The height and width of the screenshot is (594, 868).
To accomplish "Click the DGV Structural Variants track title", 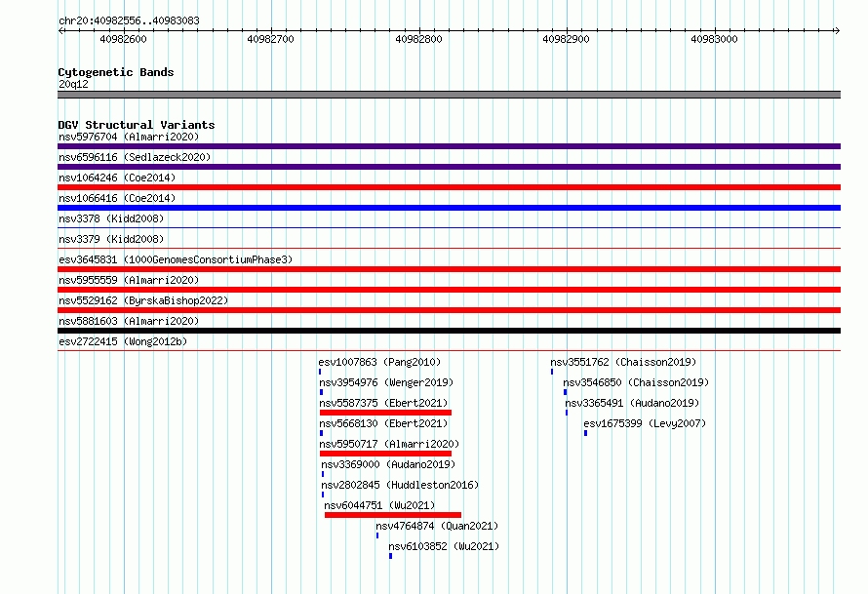I will 137,125.
